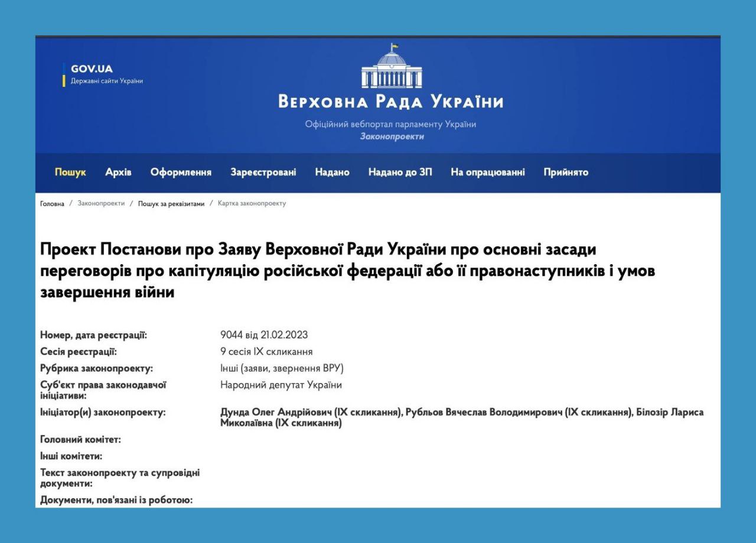Open the Законопроекти breadcrumb
This screenshot has height=543, width=756.
[x=101, y=204]
